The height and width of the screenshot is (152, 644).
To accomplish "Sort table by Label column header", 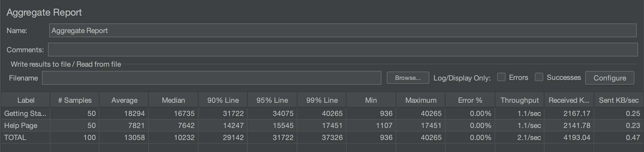I will [x=26, y=100].
